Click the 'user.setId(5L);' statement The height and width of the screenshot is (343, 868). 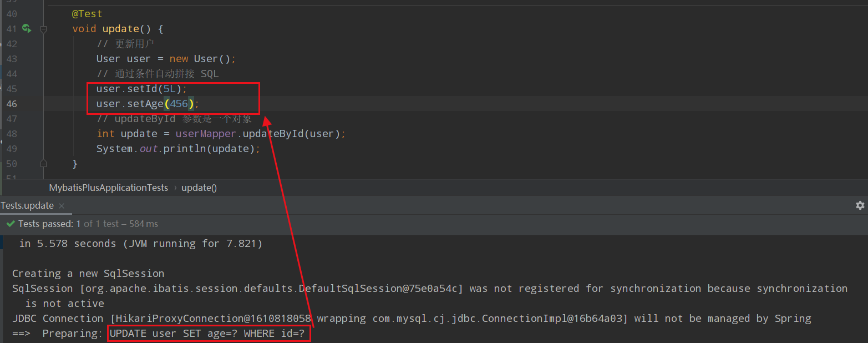click(142, 89)
